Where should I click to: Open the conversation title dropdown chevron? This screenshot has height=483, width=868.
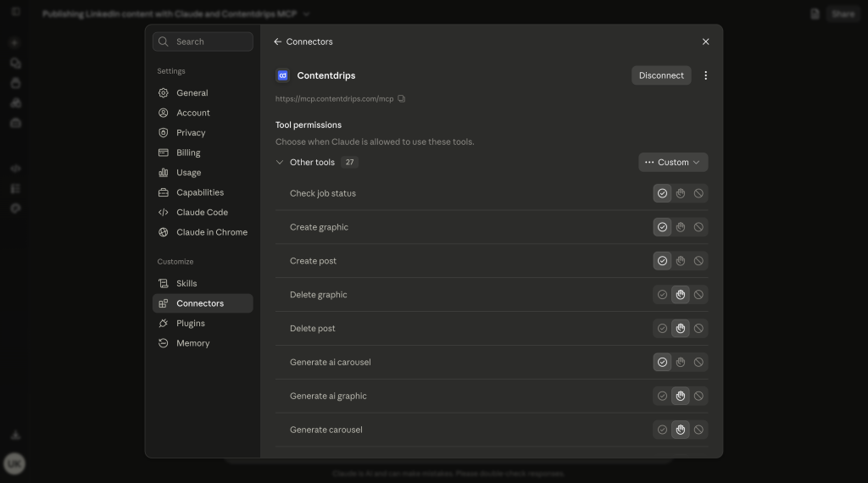pos(306,14)
